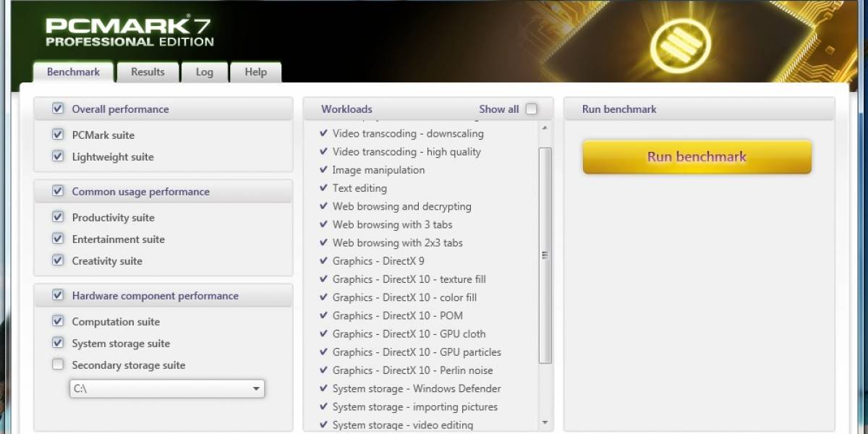
Task: Toggle the Common usage performance checkbox
Action: point(58,192)
